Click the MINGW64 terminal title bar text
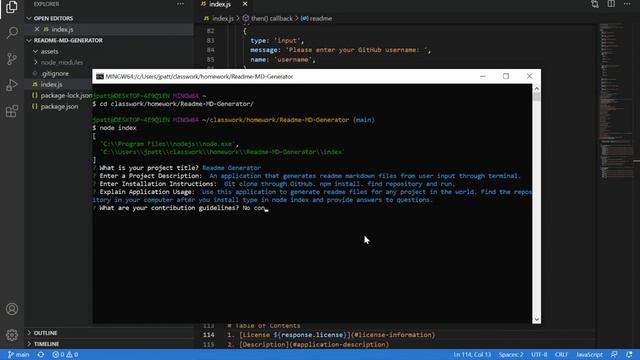This screenshot has width=640, height=360. pos(199,76)
